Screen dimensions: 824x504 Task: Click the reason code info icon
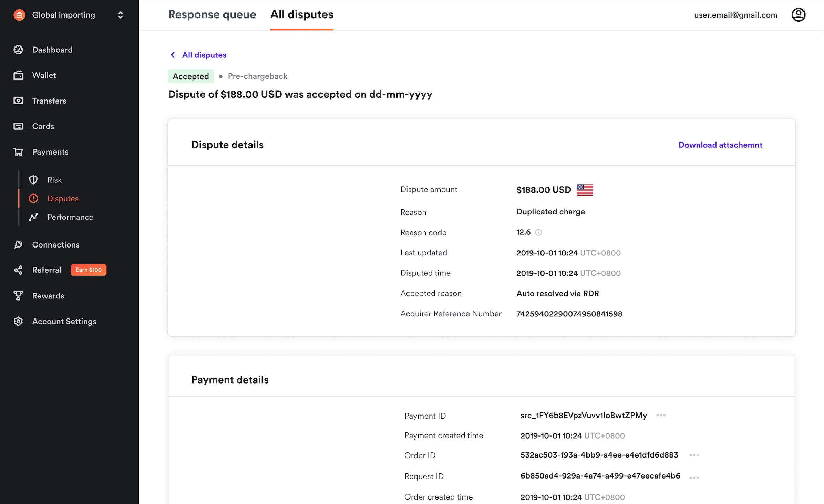[538, 232]
